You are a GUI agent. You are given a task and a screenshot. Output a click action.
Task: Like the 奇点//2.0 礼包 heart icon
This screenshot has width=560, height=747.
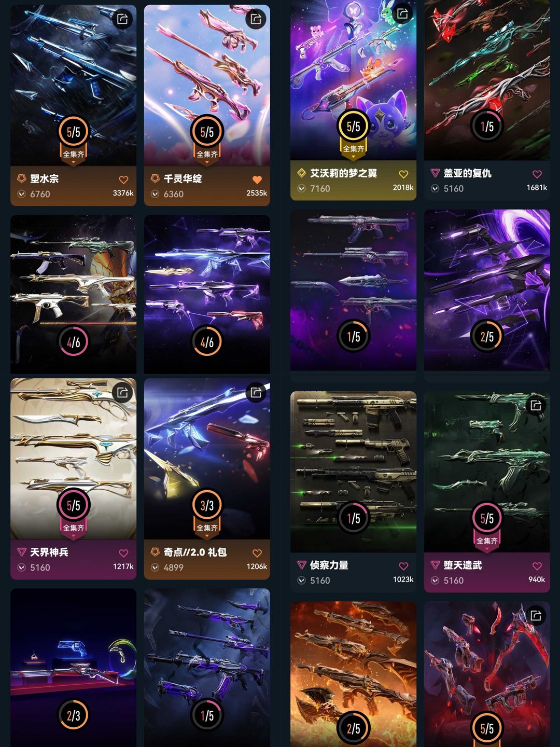(x=257, y=553)
